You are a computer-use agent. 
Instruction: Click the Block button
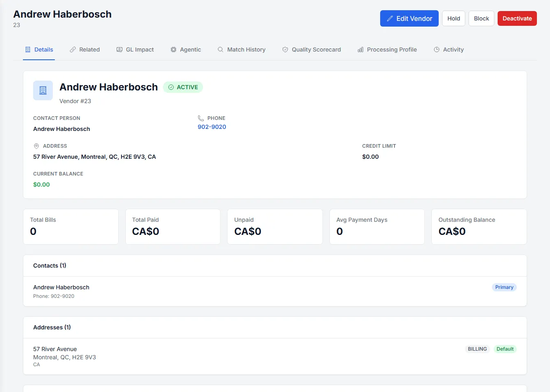(481, 18)
